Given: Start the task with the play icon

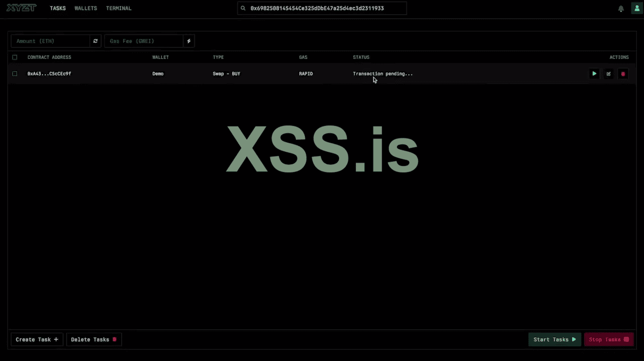Looking at the screenshot, I should coord(594,74).
